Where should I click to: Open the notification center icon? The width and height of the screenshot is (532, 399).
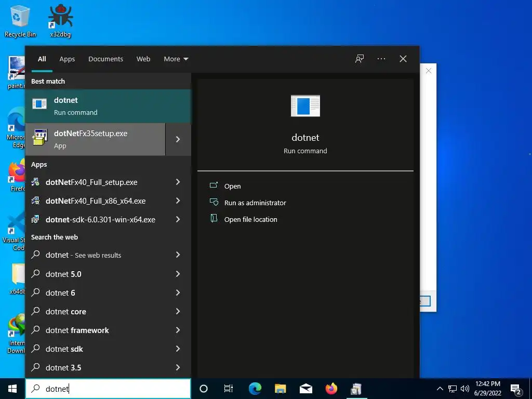(516, 389)
